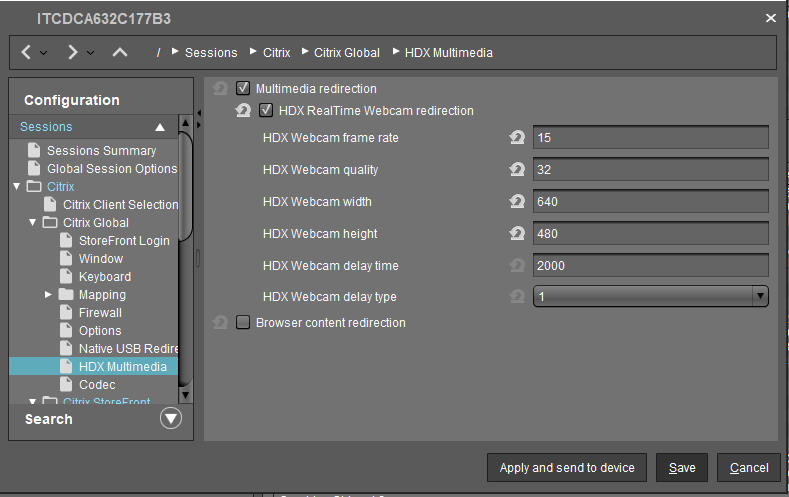The width and height of the screenshot is (789, 497).
Task: Reset HDX Webcam frame rate to default
Action: pyautogui.click(x=517, y=138)
